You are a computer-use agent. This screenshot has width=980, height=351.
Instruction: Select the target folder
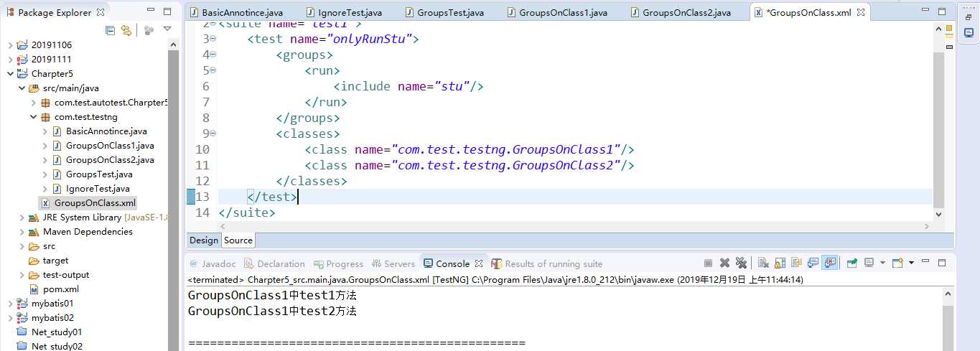click(x=48, y=260)
